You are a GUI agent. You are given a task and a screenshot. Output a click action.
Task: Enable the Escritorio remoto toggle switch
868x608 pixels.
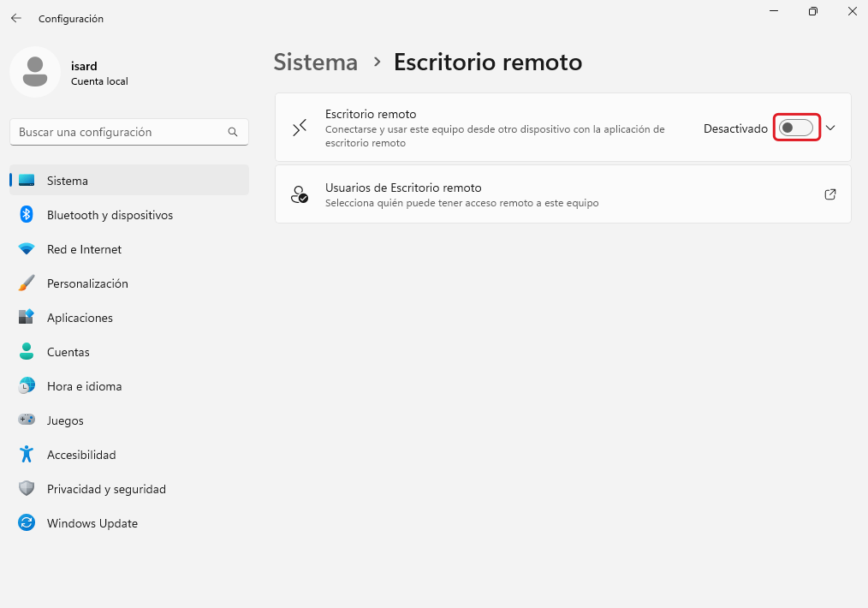click(x=796, y=128)
